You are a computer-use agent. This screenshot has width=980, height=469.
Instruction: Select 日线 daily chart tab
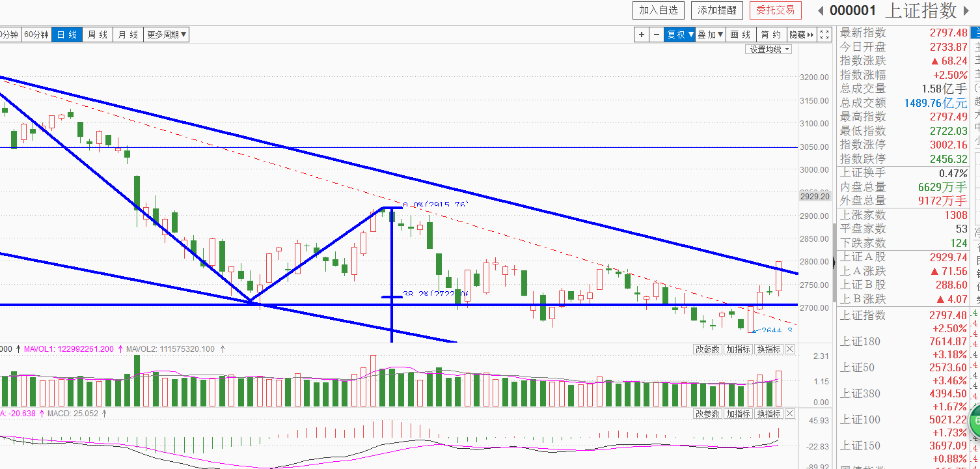[x=67, y=35]
